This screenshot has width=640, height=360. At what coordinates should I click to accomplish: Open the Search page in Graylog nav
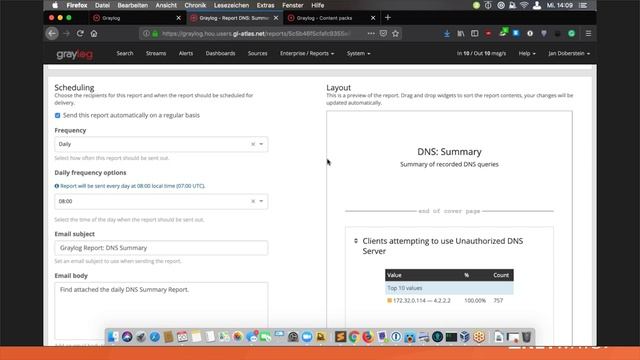(125, 53)
